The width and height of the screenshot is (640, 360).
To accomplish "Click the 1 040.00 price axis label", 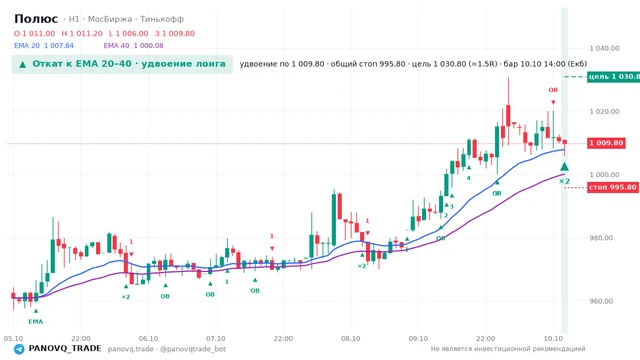I will click(x=604, y=48).
